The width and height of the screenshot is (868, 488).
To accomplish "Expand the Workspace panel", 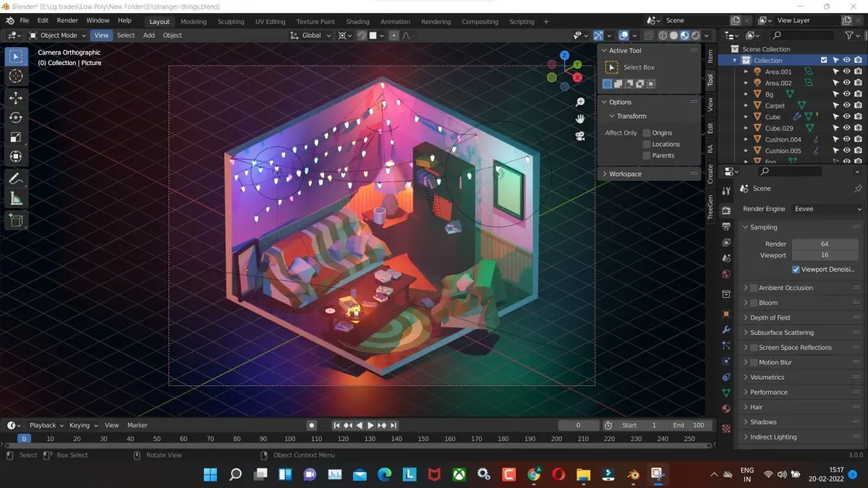I will tap(650, 174).
